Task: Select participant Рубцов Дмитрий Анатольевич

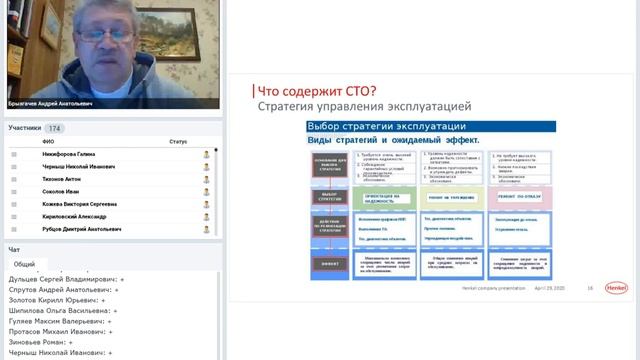Action: [x=82, y=229]
